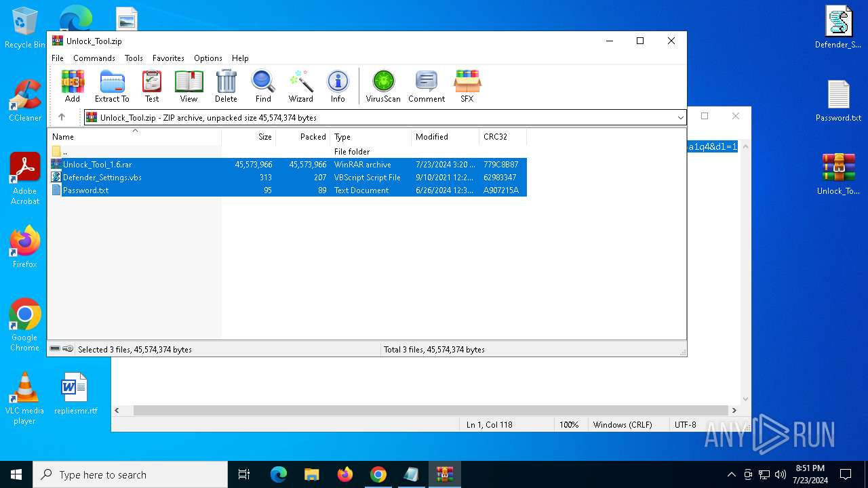
Task: Show archive Info
Action: 338,86
